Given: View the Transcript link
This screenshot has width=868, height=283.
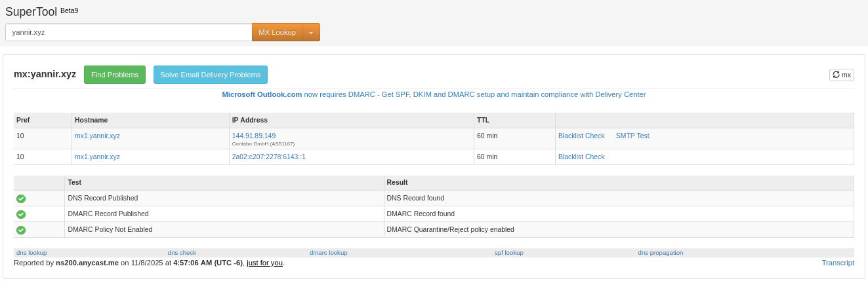Looking at the screenshot, I should click(837, 263).
